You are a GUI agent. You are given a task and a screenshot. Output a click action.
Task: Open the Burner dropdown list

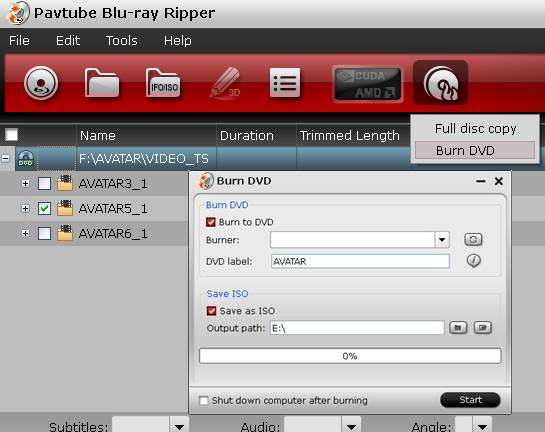click(x=442, y=239)
